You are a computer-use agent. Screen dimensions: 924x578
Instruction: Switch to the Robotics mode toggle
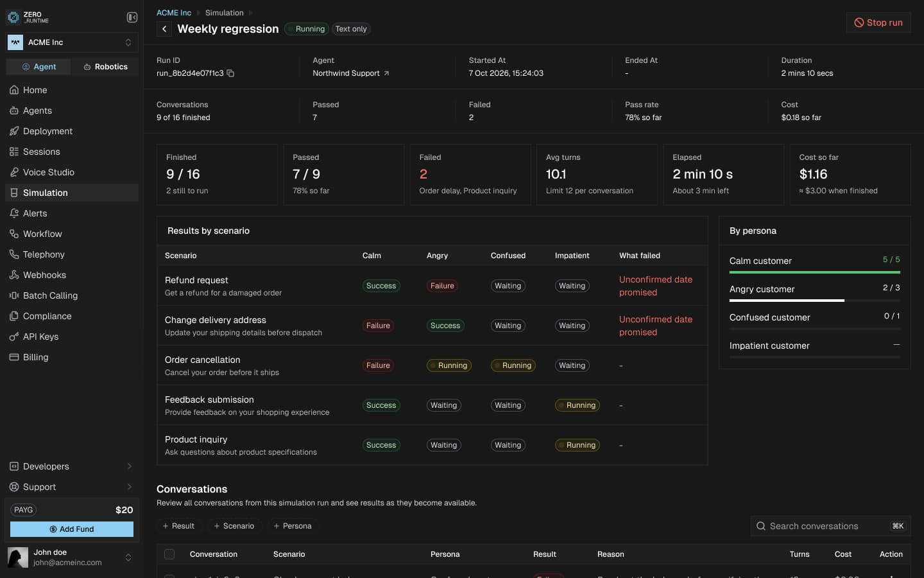pyautogui.click(x=105, y=67)
